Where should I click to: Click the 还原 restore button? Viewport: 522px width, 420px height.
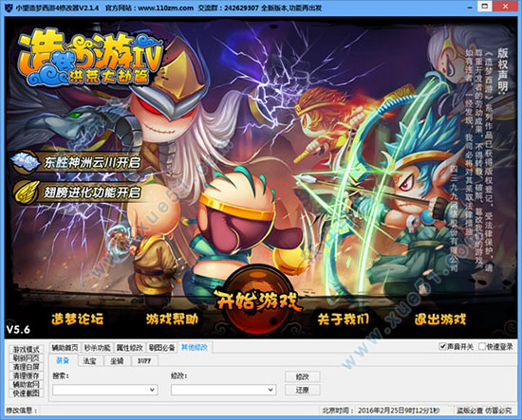[303, 390]
